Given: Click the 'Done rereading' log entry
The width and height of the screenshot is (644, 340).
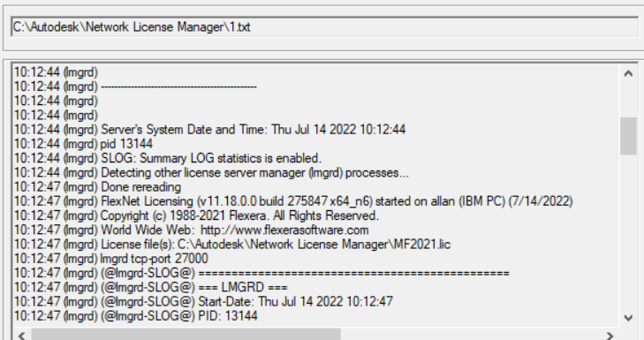Looking at the screenshot, I should pos(97,187).
